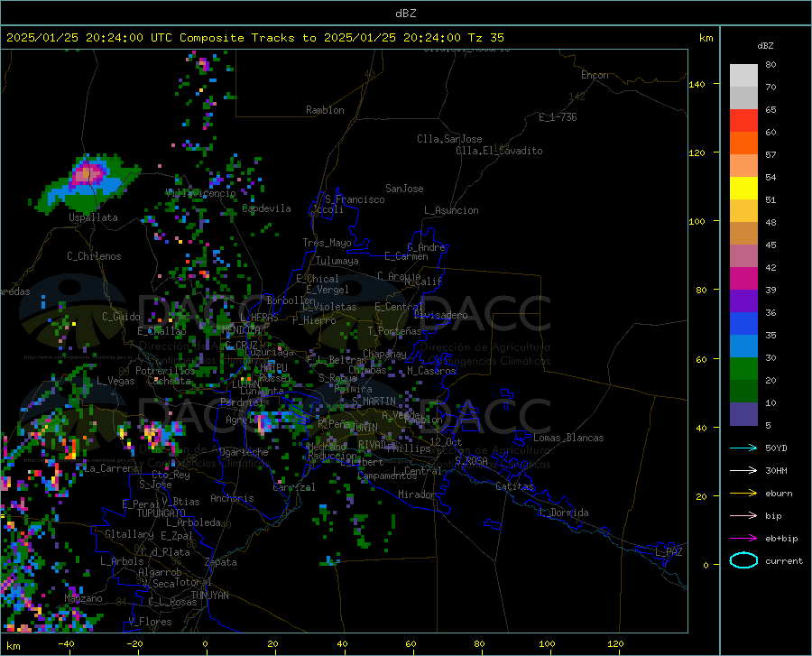Click the Clla.El_Cavadito map label
This screenshot has height=656, width=812.
pyautogui.click(x=499, y=152)
